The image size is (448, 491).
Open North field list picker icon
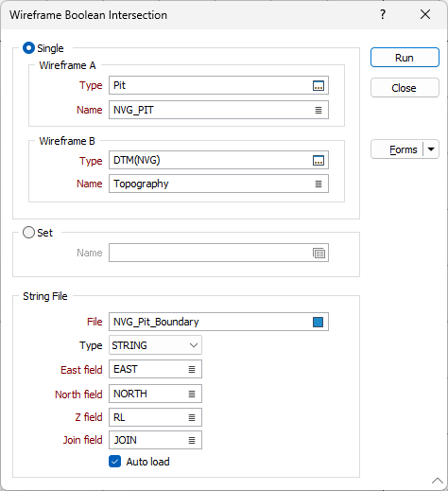(192, 394)
